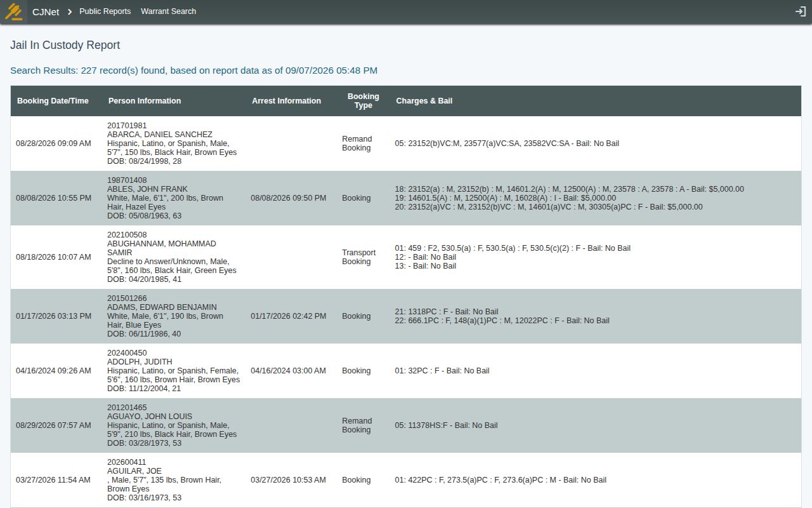Click charge line 01: 459 : F2
Viewport: 812px width, 508px height.
click(x=513, y=248)
